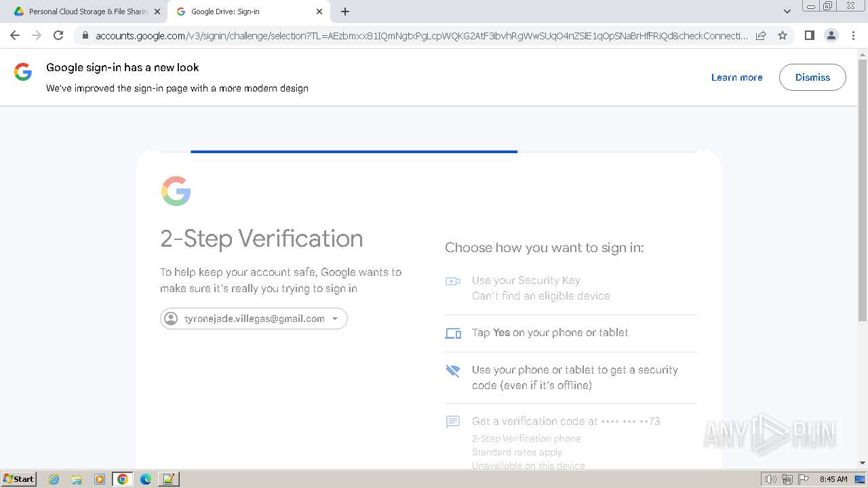The height and width of the screenshot is (488, 868).
Task: Click the 2-Step Verification heading
Action: click(262, 239)
